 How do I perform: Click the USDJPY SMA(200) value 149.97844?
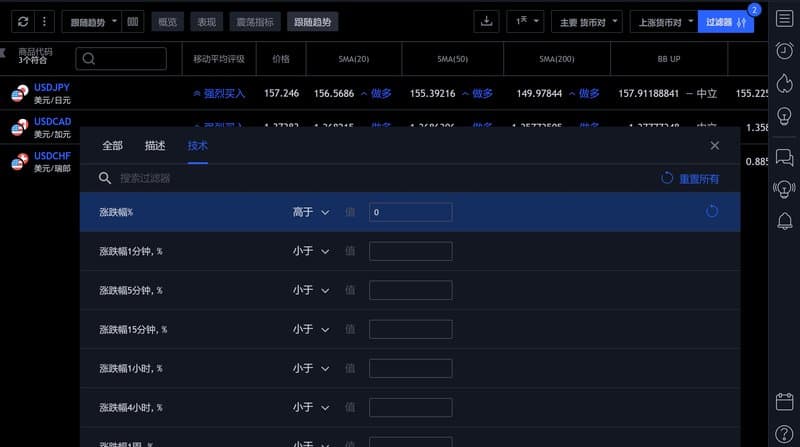click(x=539, y=93)
